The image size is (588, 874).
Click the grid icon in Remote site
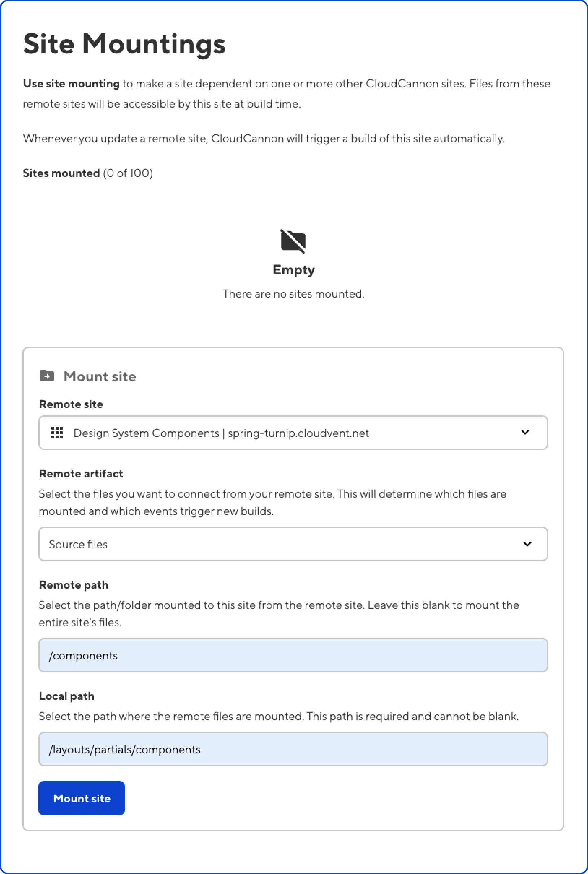[x=57, y=433]
